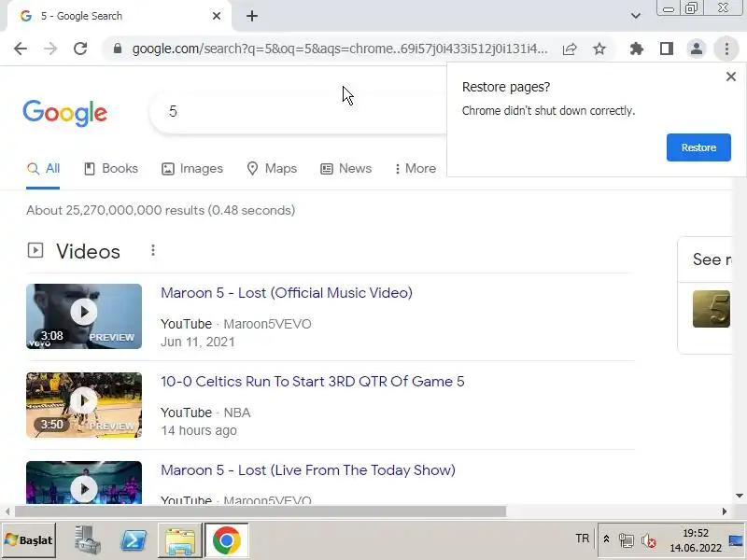Reload the page with the refresh icon
The width and height of the screenshot is (747, 560).
[x=80, y=49]
